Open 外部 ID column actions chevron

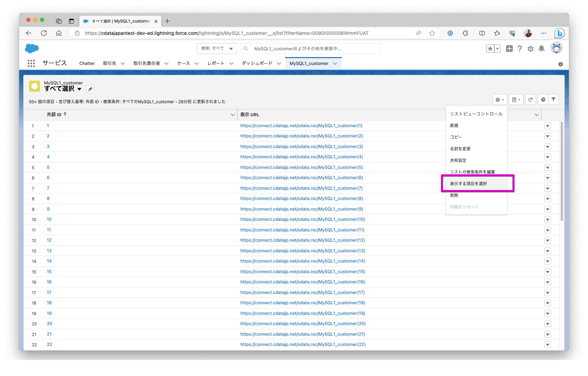click(x=233, y=115)
